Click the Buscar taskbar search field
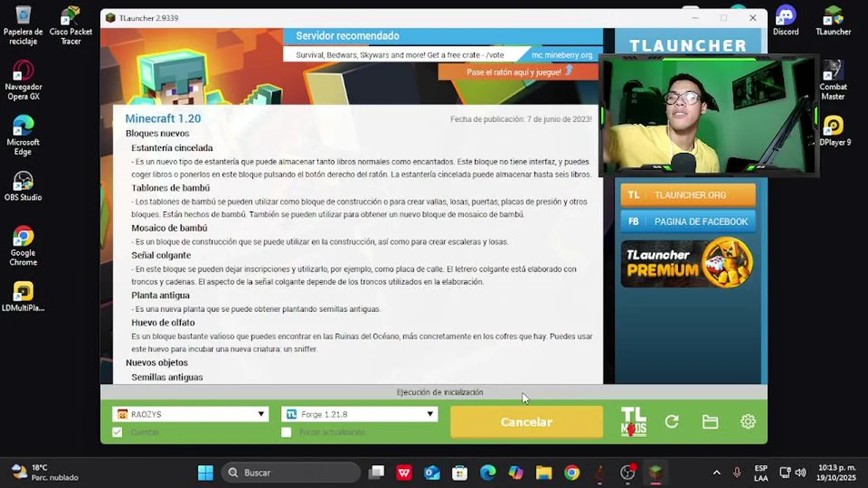Image resolution: width=868 pixels, height=488 pixels. (291, 472)
